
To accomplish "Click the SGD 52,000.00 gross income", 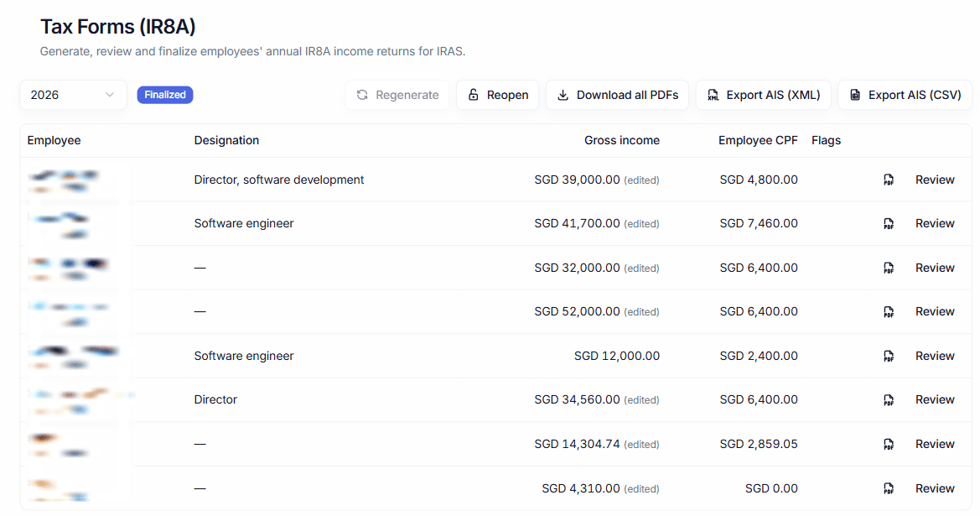I will point(577,311).
